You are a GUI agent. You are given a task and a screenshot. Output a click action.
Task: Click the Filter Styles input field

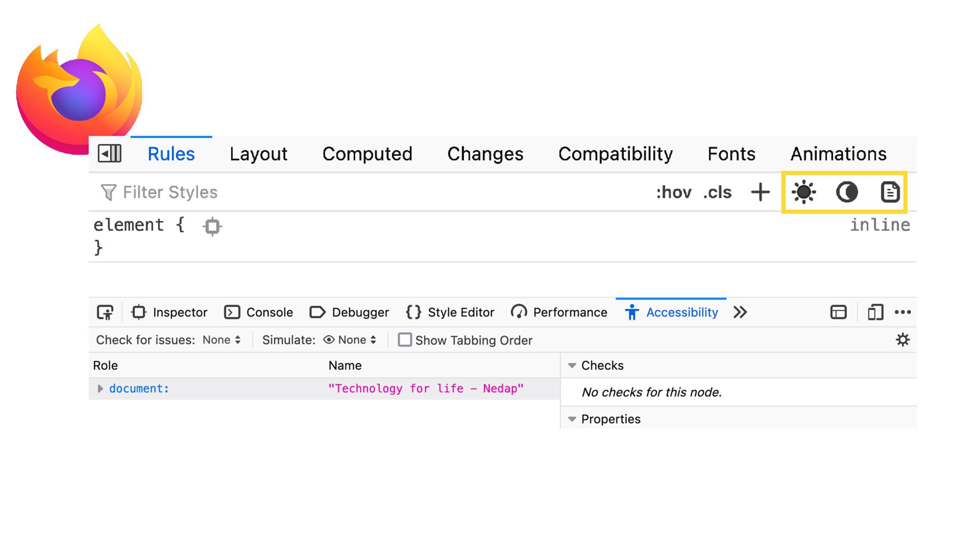point(367,192)
